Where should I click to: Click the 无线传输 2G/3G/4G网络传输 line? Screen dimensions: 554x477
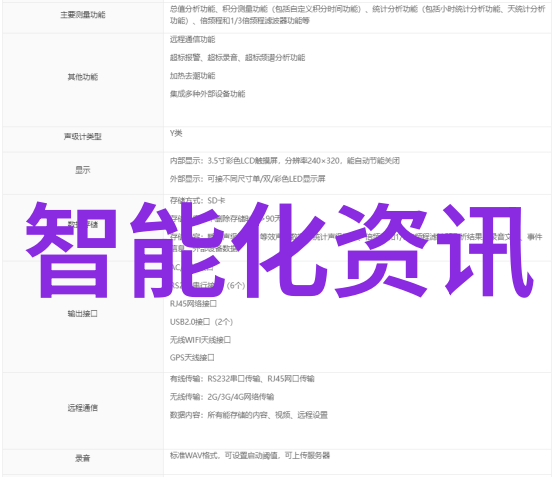(x=222, y=397)
